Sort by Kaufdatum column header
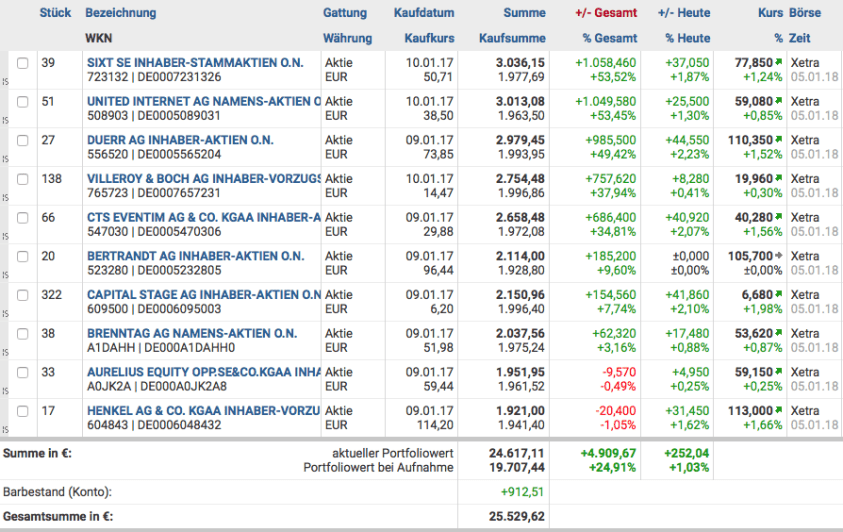This screenshot has height=532, width=843. [x=424, y=13]
